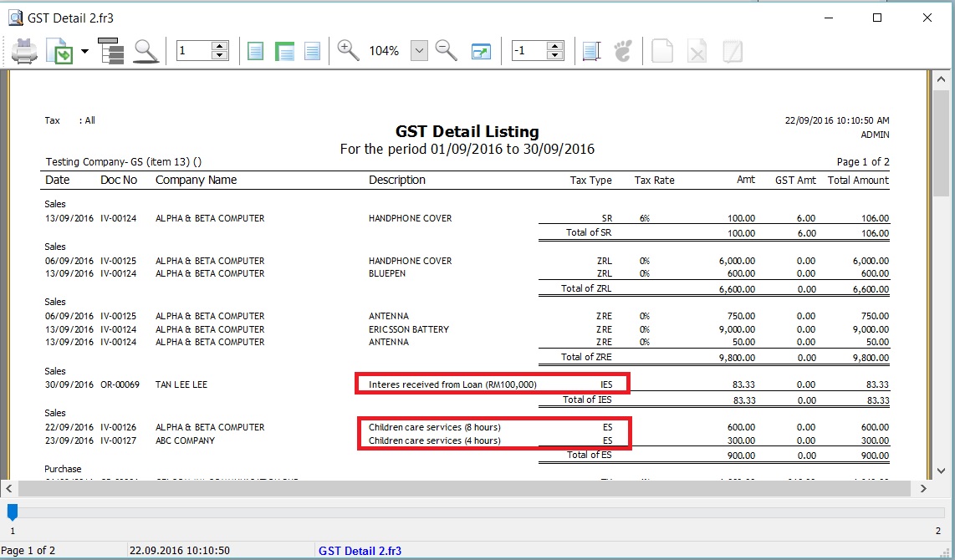Image resolution: width=955 pixels, height=560 pixels.
Task: Open the export options dropdown arrow
Action: (x=85, y=50)
